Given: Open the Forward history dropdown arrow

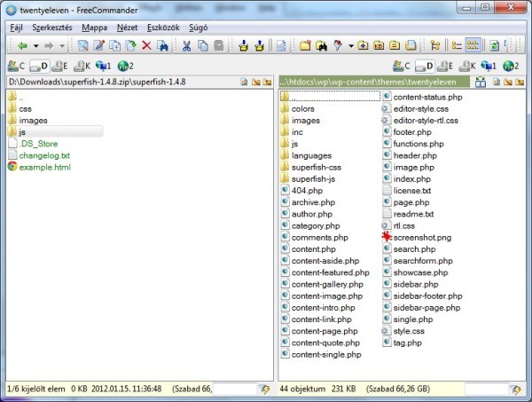Looking at the screenshot, I should coord(62,45).
